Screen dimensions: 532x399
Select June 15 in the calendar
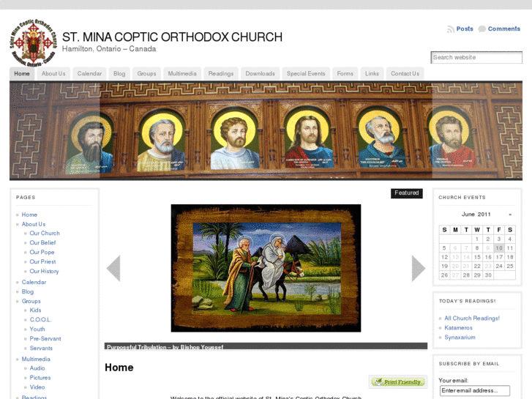477,257
